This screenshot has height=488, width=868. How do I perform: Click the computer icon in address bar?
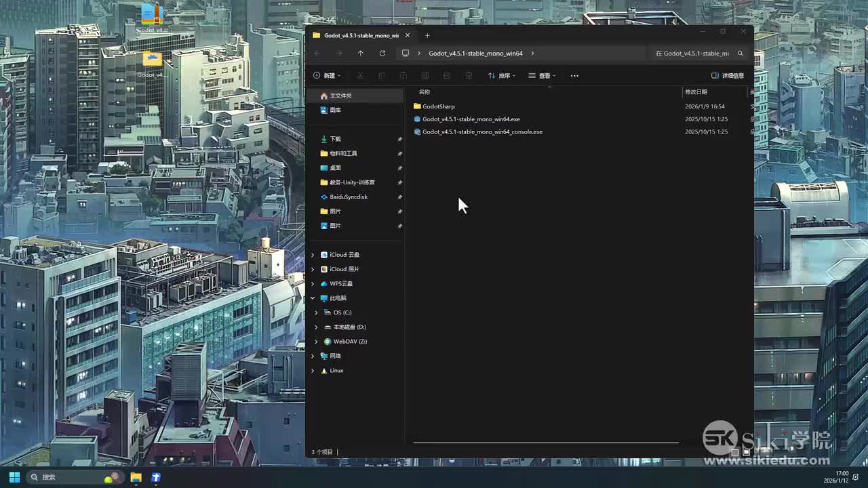(406, 54)
